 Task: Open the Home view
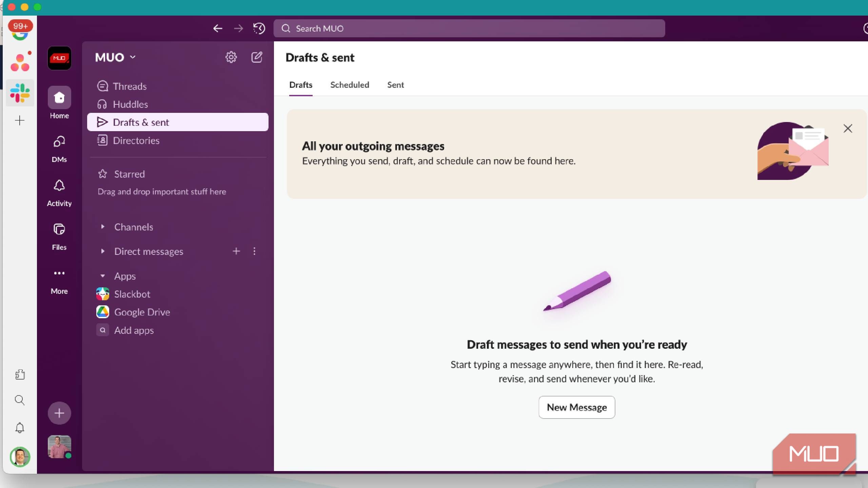pyautogui.click(x=59, y=103)
